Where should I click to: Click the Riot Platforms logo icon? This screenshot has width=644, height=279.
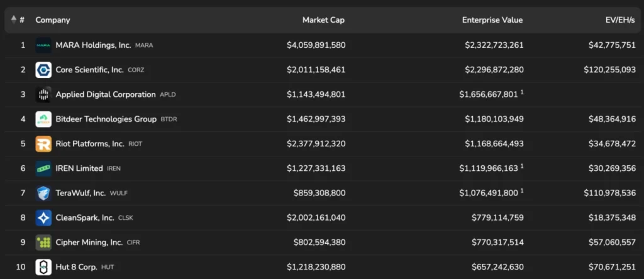[x=43, y=144]
